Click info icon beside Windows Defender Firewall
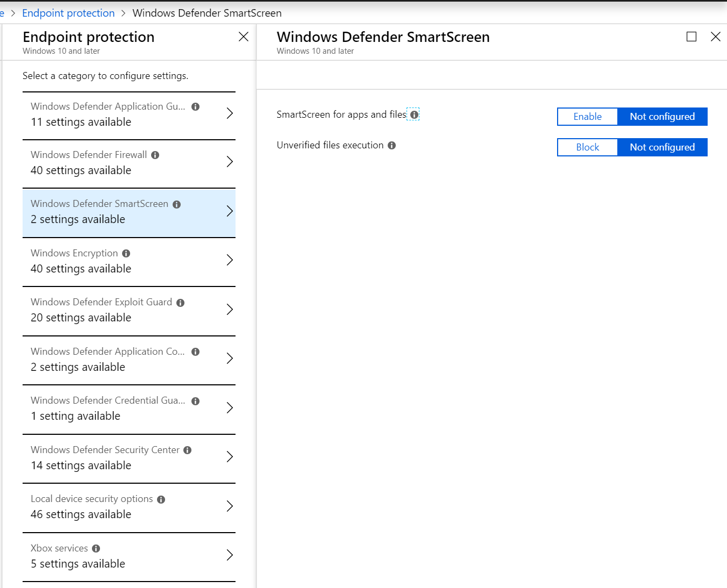The width and height of the screenshot is (727, 588). pyautogui.click(x=155, y=155)
